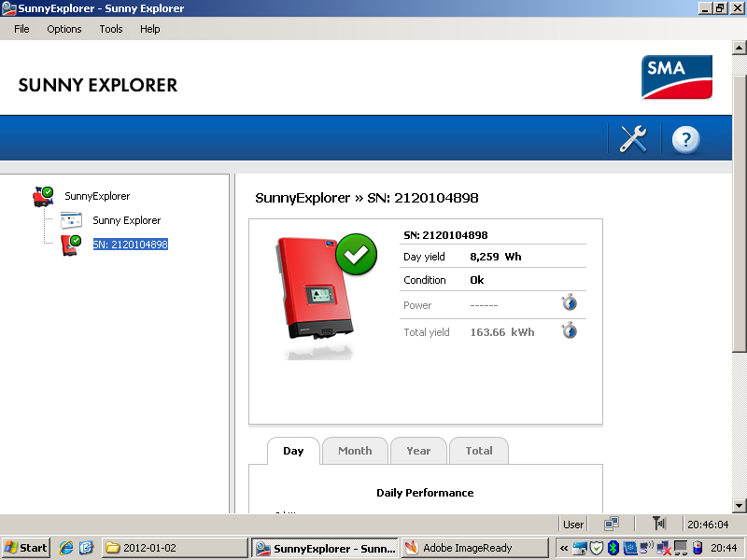The height and width of the screenshot is (560, 747).
Task: Click the green checkmark status badge on the inverter
Action: pos(356,254)
